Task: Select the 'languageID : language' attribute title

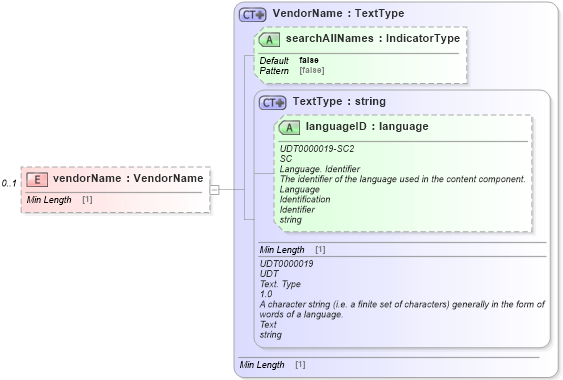Action: [367, 126]
